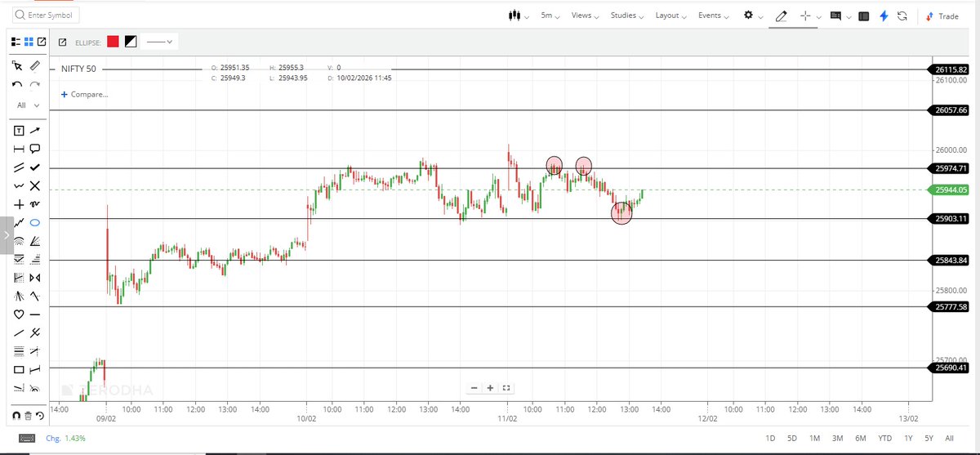Clear all drawings with trash icon
Image resolution: width=980 pixels, height=455 pixels.
pyautogui.click(x=29, y=416)
